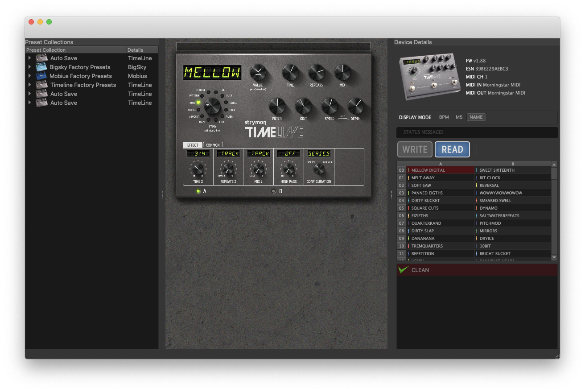
Task: Click the TimeLine pedal device image
Action: pos(430,76)
